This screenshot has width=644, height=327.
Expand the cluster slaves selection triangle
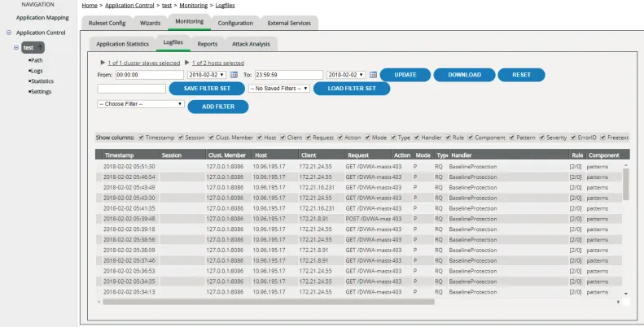click(103, 63)
